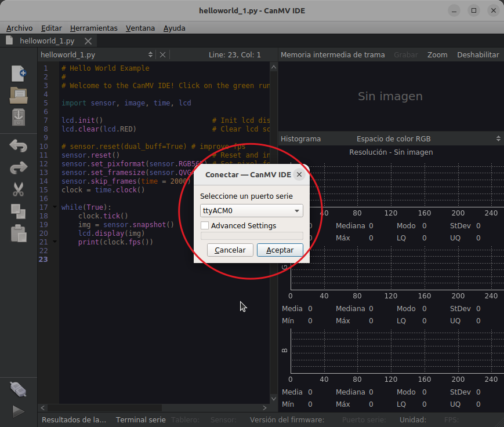Click the Versión del firmware status label
This screenshot has width=504, height=427.
[x=287, y=419]
